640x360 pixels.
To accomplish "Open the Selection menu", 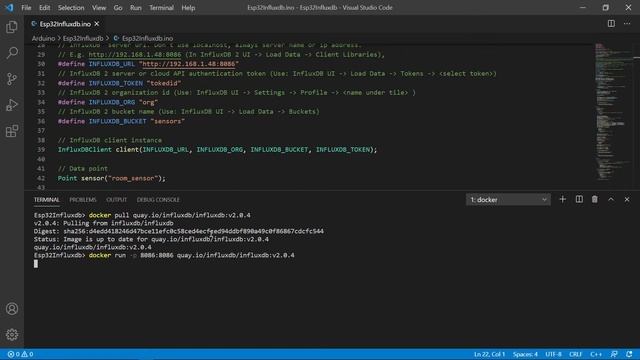I will (71, 8).
